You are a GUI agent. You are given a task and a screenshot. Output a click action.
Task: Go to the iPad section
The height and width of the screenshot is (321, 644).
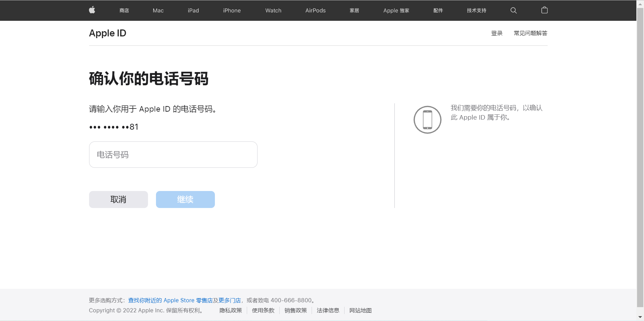(193, 11)
